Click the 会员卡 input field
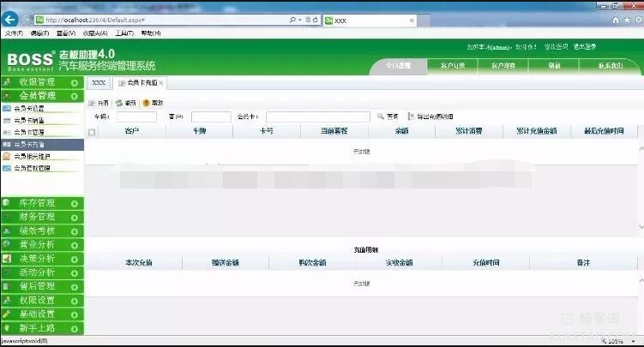The image size is (644, 347). 318,117
